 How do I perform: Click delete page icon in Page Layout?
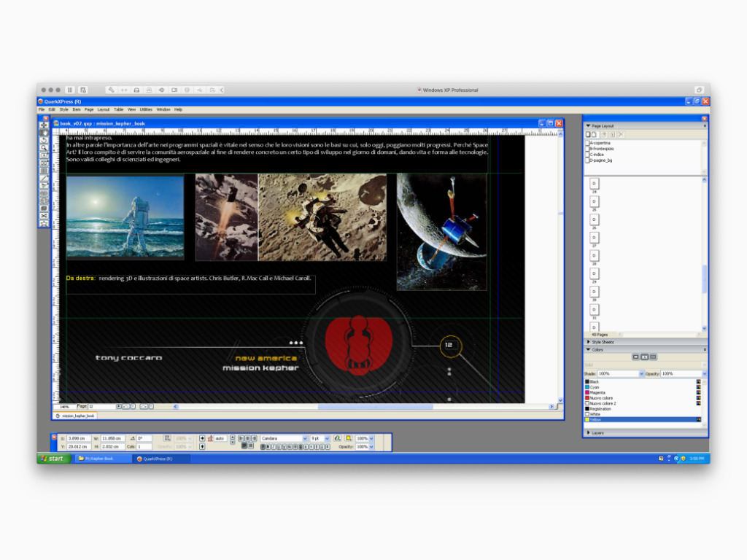coord(621,135)
